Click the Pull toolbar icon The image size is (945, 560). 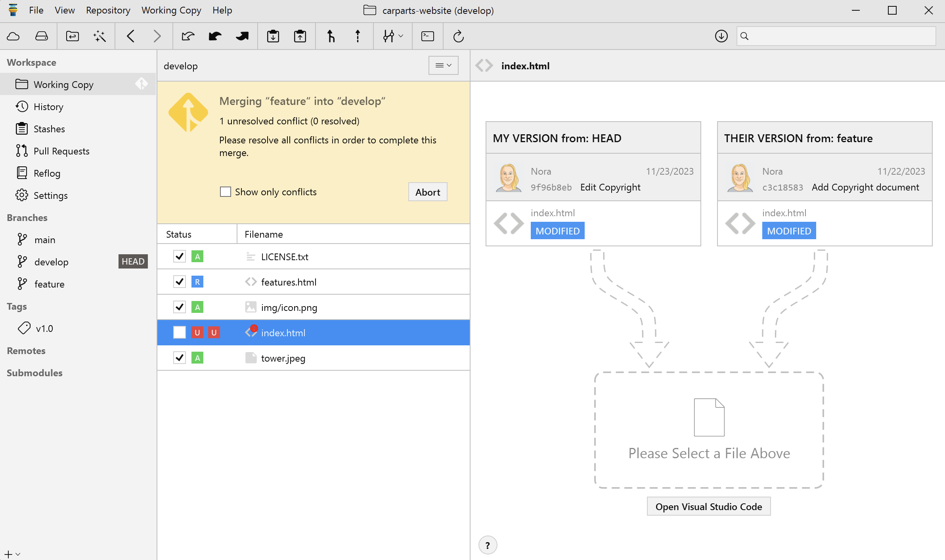(215, 36)
